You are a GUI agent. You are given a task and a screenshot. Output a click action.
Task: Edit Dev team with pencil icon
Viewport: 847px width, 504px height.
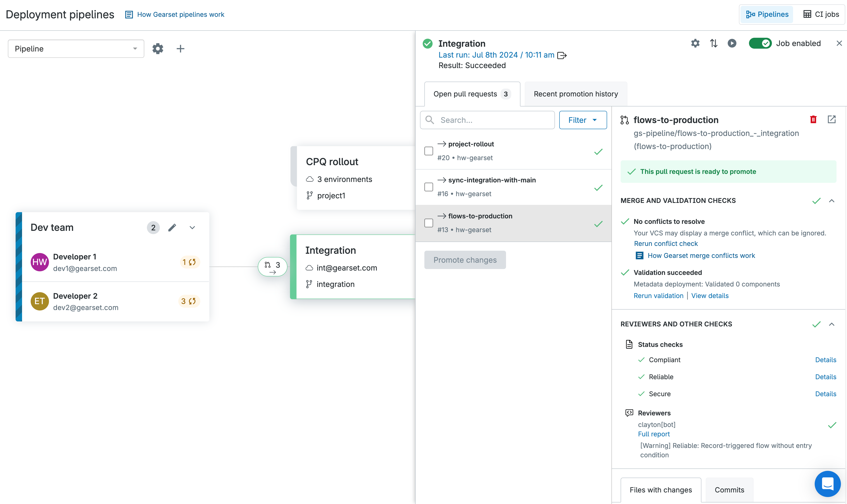tap(172, 228)
